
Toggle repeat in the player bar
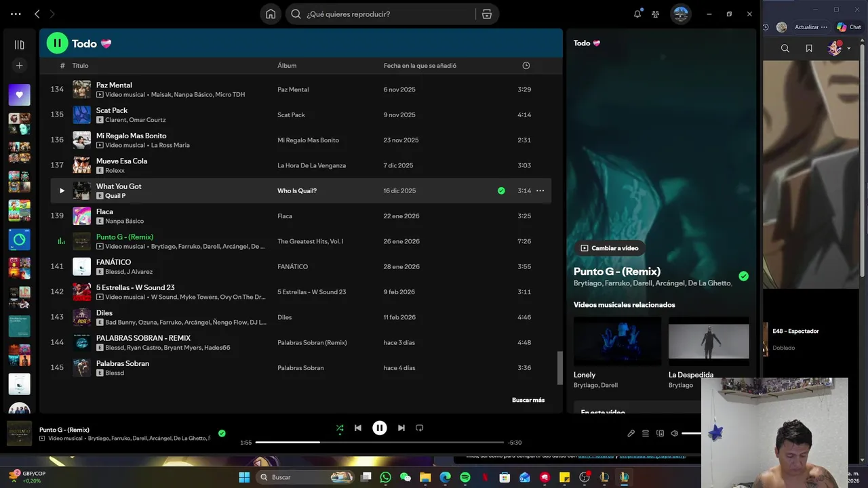tap(420, 428)
